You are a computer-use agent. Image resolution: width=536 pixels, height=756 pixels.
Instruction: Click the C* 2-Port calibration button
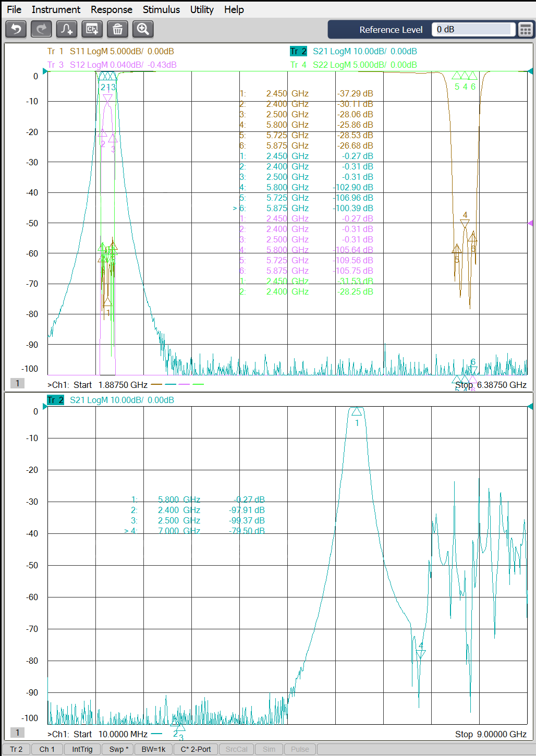[x=196, y=749]
